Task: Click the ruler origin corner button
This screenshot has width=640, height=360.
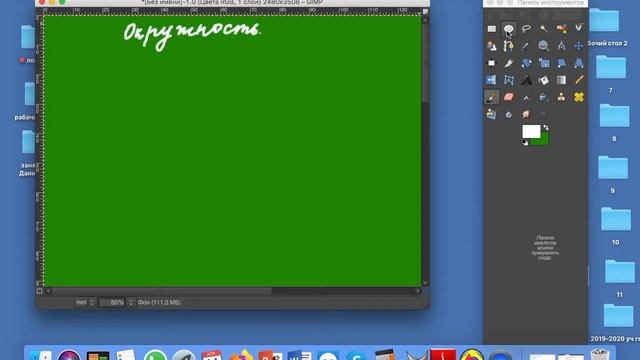Action: [39, 12]
